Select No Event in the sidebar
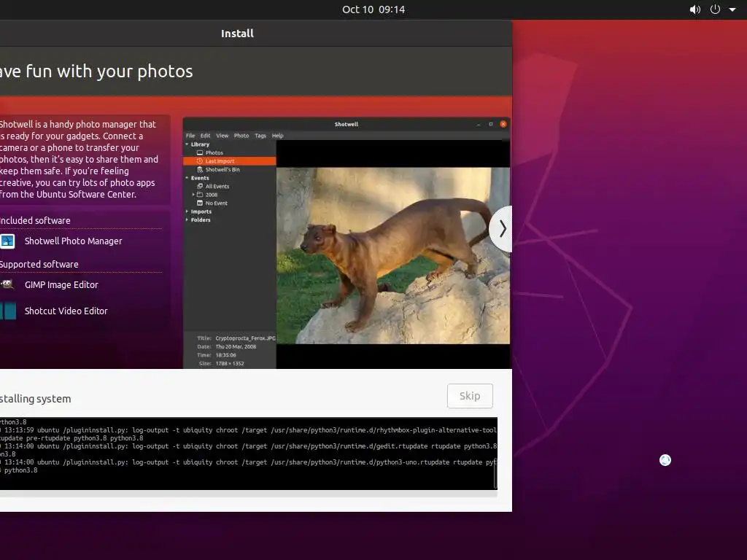The width and height of the screenshot is (747, 560). pos(216,203)
